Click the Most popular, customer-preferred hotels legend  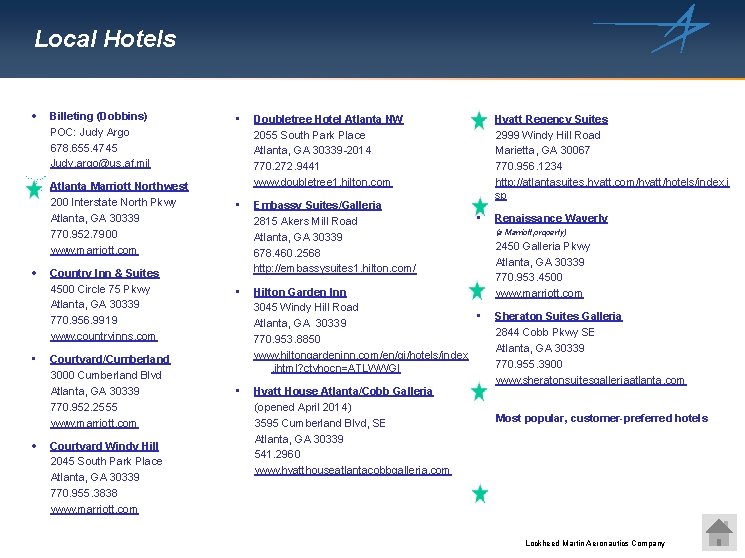pyautogui.click(x=602, y=419)
